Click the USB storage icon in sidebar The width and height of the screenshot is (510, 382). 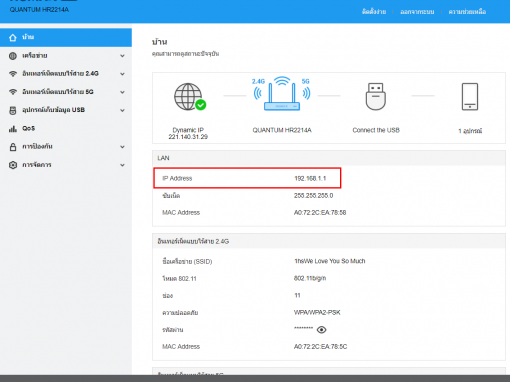coord(13,110)
